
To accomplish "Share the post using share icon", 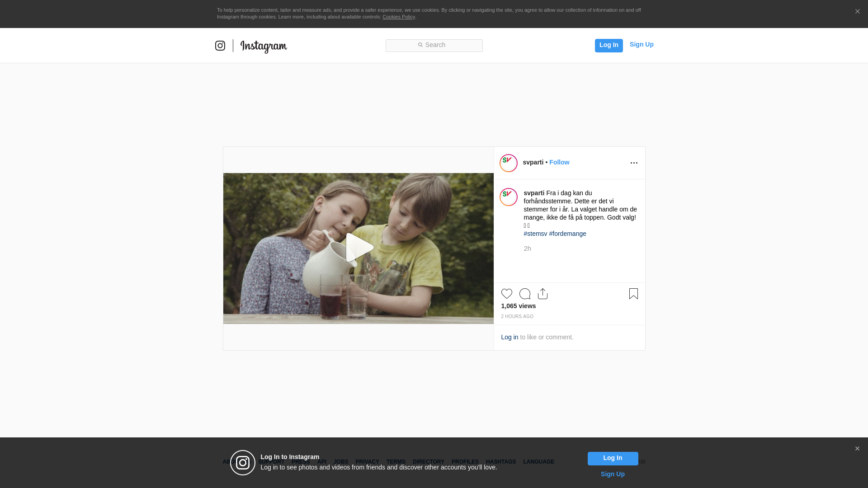I will (542, 294).
